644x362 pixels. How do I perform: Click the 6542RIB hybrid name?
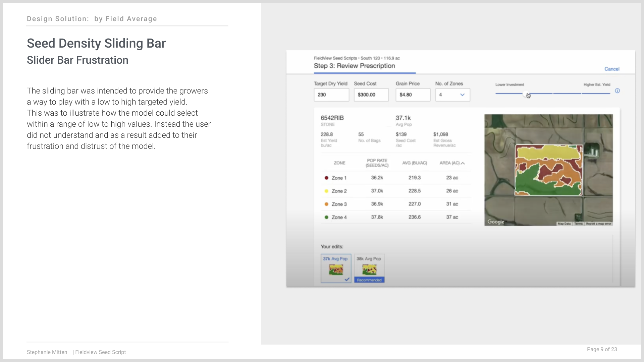(332, 118)
